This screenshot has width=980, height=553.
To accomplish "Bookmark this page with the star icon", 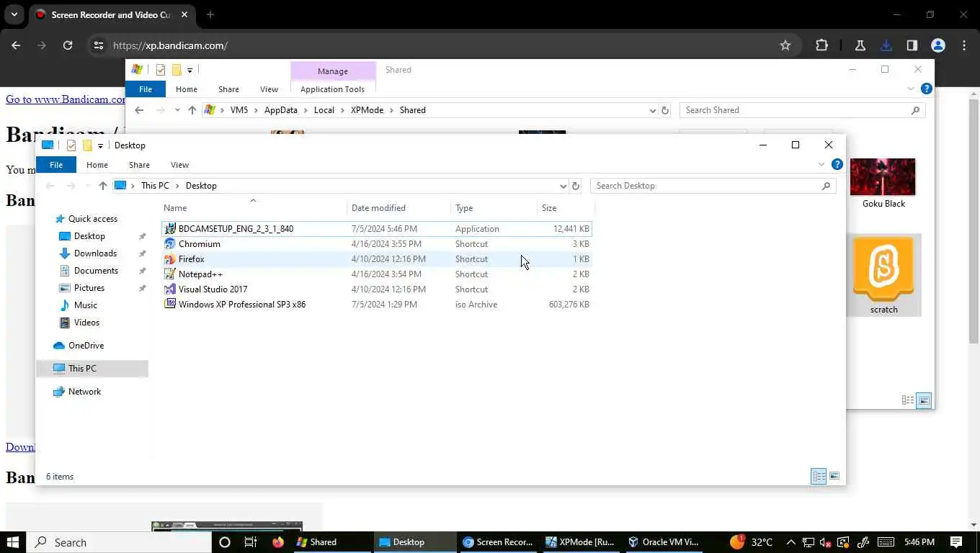I will pos(785,45).
